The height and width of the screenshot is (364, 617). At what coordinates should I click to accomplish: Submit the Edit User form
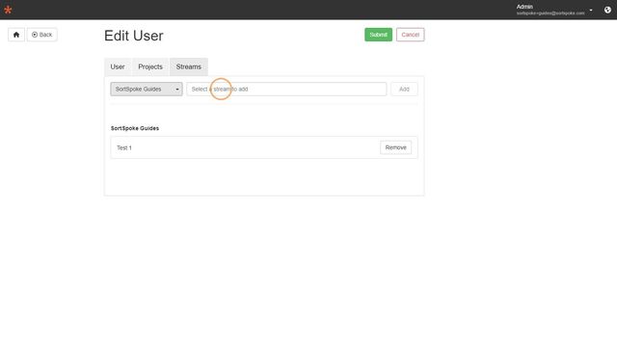[378, 35]
